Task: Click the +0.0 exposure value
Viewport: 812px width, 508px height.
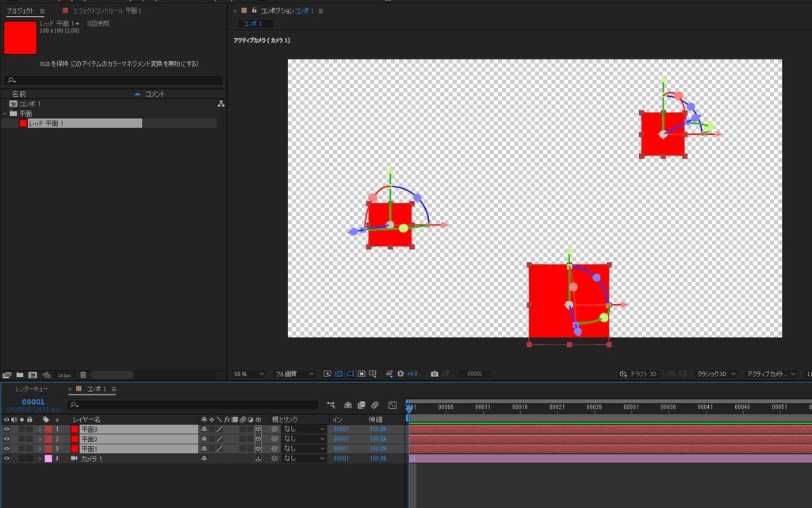Action: pos(412,374)
